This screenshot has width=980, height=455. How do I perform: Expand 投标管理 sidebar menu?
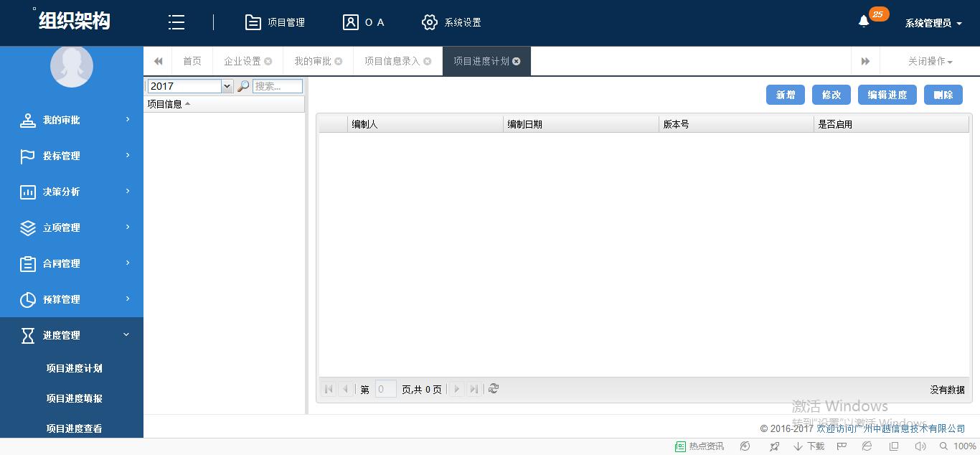click(x=72, y=156)
